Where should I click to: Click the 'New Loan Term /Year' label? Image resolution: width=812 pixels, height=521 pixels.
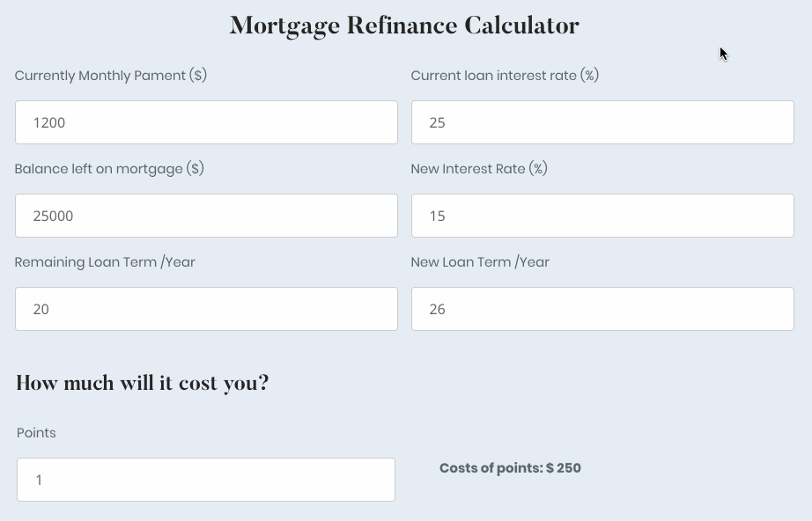pyautogui.click(x=480, y=262)
